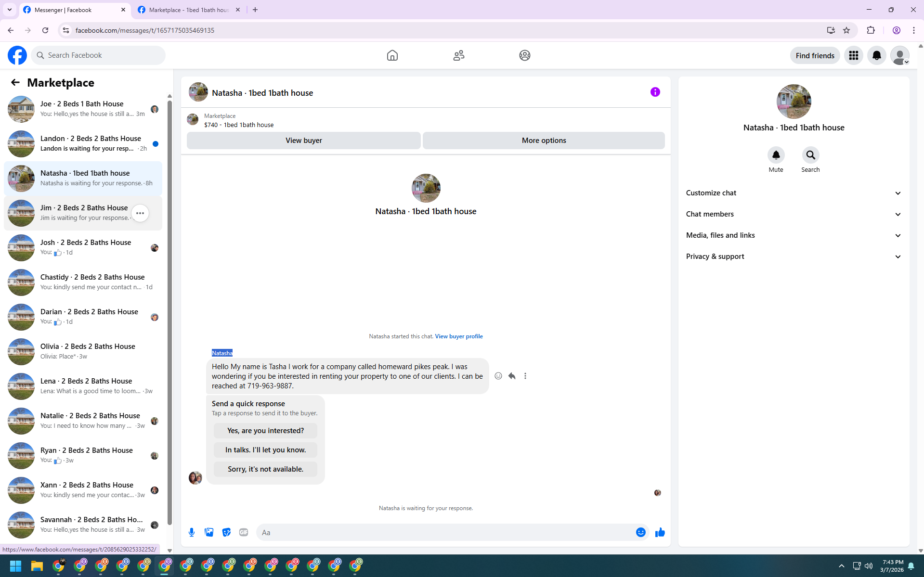This screenshot has height=577, width=924.
Task: Go to the Home feed icon
Action: click(x=392, y=55)
